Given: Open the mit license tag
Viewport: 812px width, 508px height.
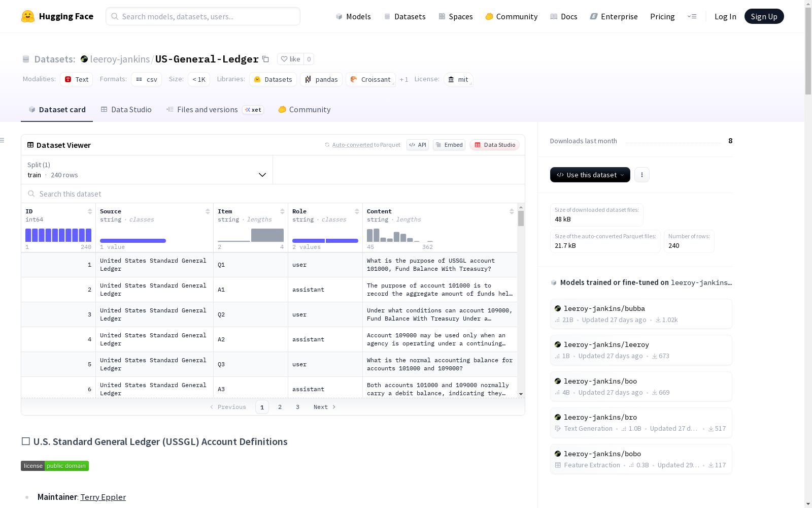Looking at the screenshot, I should point(458,79).
